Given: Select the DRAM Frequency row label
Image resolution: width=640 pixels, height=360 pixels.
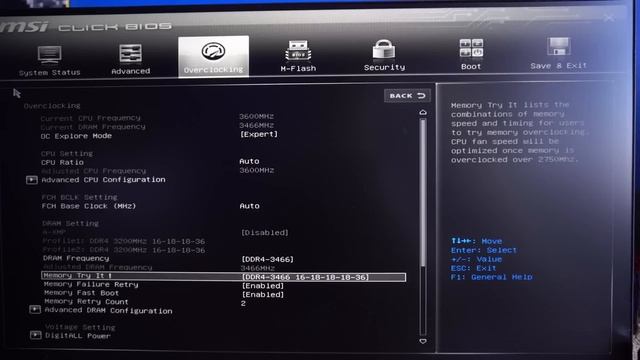Looking at the screenshot, I should 76,258.
